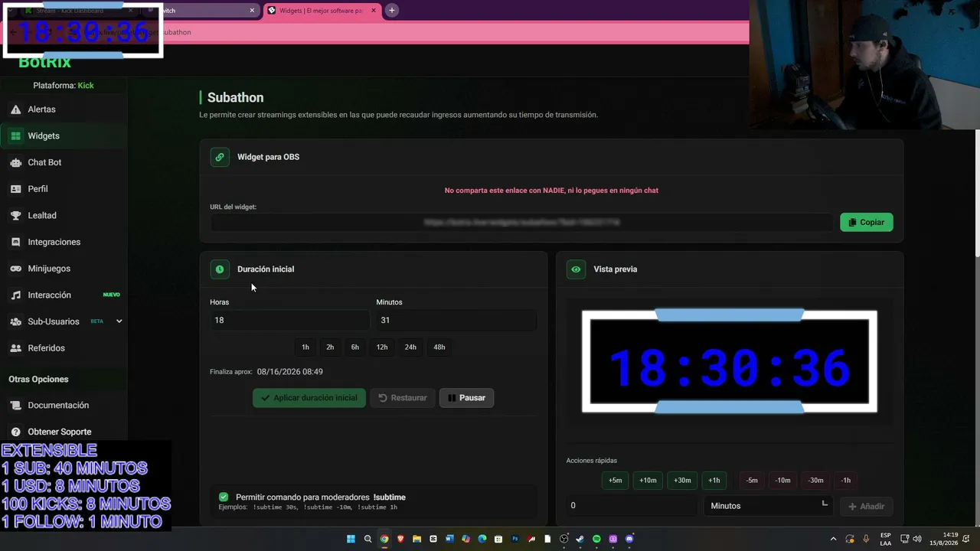Focus the Horas input field
This screenshot has height=551, width=980.
coord(289,321)
